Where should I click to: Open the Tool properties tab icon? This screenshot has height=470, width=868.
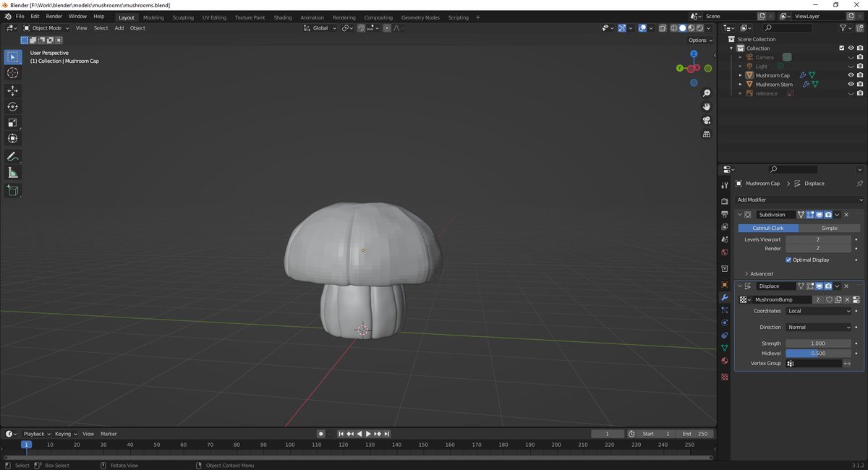tap(725, 185)
